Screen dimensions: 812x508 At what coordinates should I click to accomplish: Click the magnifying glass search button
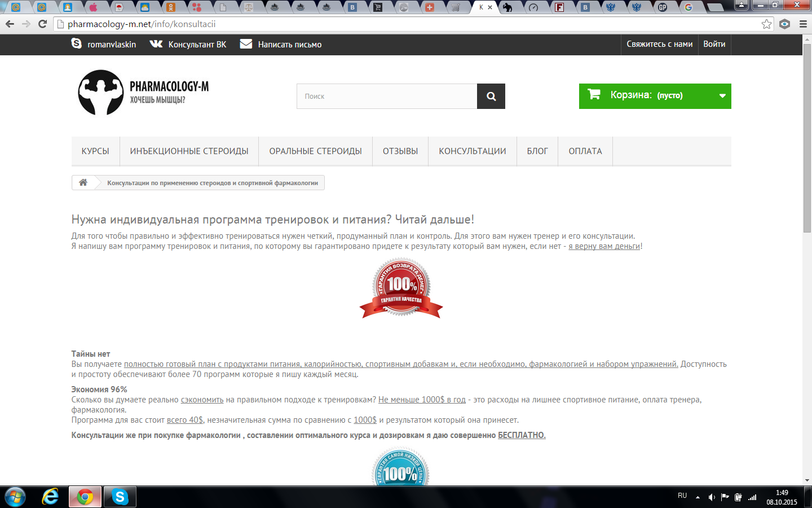pos(491,97)
